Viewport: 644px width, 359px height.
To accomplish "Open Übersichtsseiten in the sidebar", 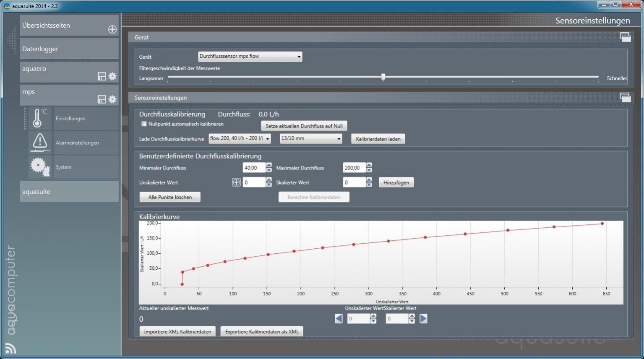I will [x=69, y=25].
